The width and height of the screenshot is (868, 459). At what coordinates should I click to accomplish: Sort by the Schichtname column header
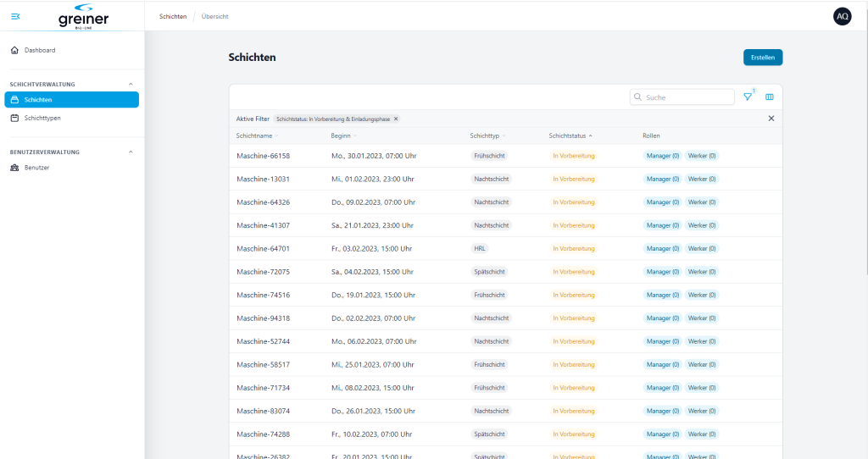pos(254,135)
